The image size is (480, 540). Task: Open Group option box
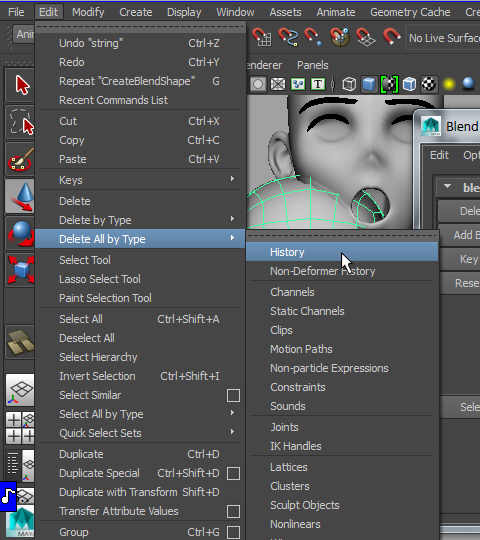click(233, 532)
